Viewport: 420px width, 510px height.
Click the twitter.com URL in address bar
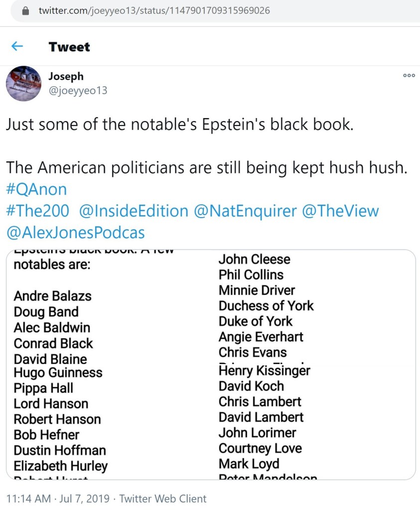point(154,10)
